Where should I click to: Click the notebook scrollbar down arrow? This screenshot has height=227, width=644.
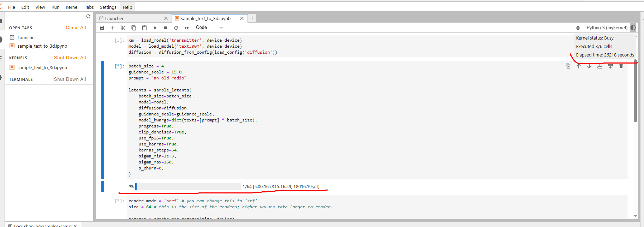635,216
